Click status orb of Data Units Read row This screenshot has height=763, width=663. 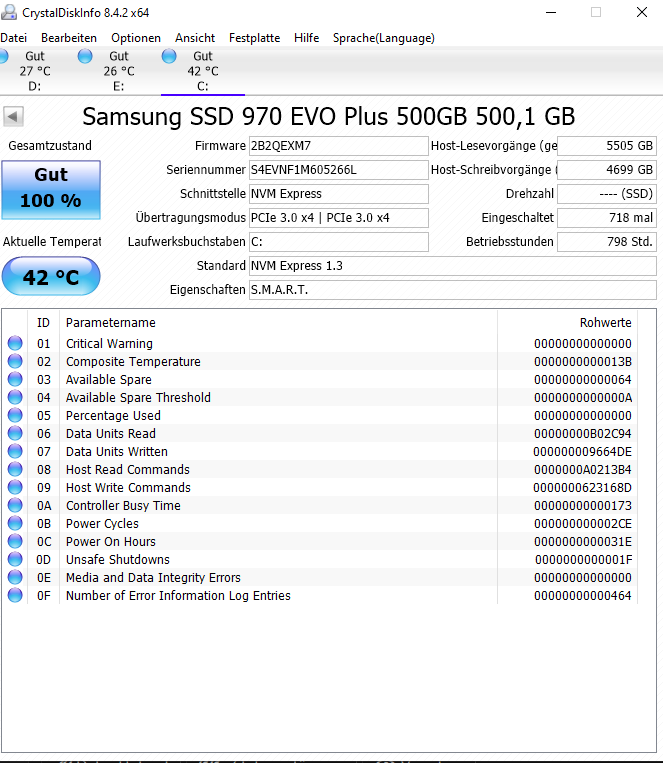(x=15, y=433)
